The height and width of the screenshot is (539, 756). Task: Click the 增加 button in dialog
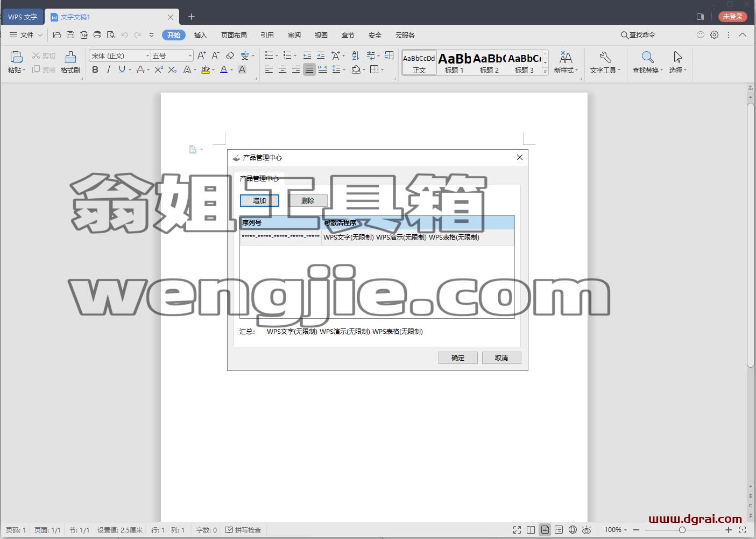coord(259,200)
